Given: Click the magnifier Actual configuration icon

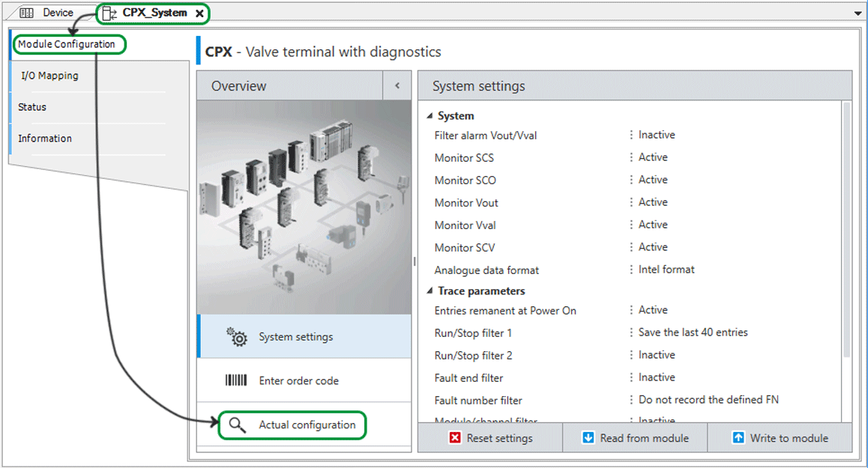Looking at the screenshot, I should [237, 425].
